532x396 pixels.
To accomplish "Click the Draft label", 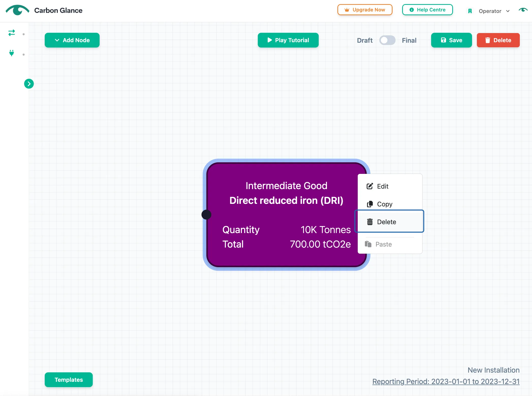I will (365, 40).
